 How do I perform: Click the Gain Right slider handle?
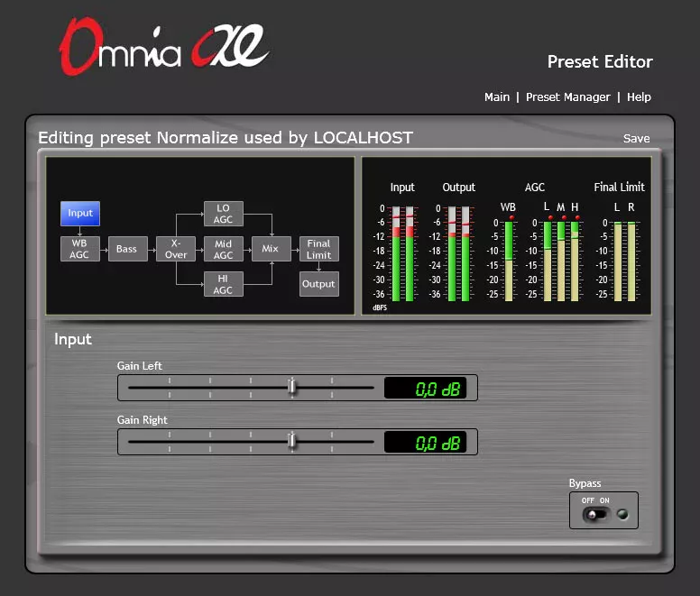291,441
